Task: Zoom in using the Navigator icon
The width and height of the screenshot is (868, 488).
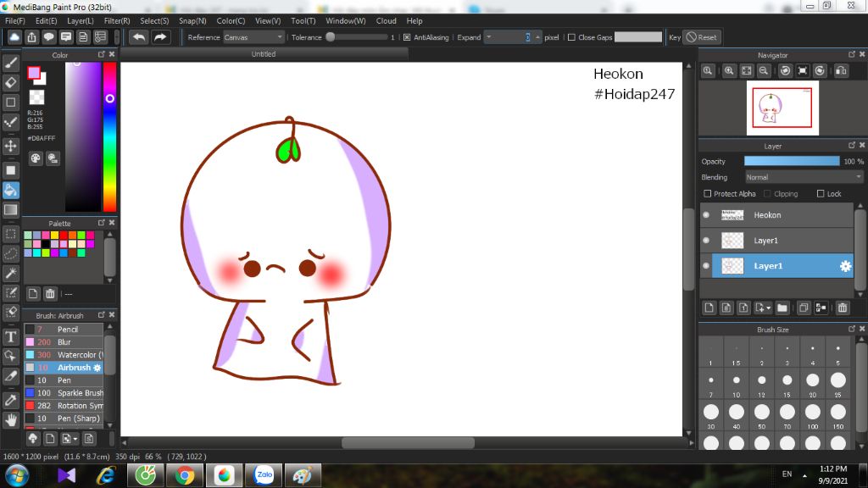Action: pyautogui.click(x=729, y=71)
